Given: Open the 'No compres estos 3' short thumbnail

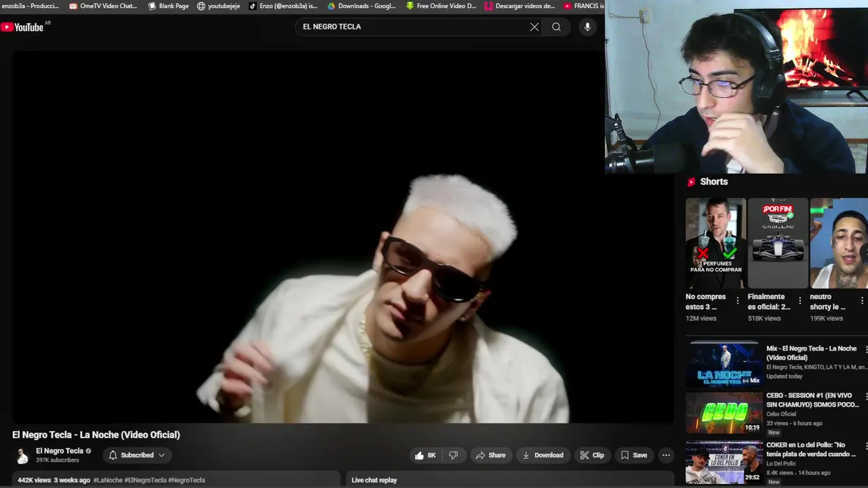Looking at the screenshot, I should (x=715, y=243).
